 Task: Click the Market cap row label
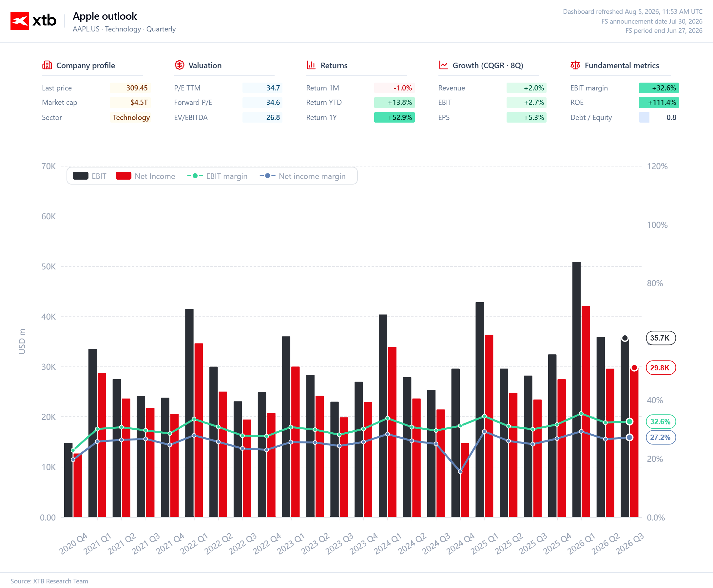coord(60,102)
